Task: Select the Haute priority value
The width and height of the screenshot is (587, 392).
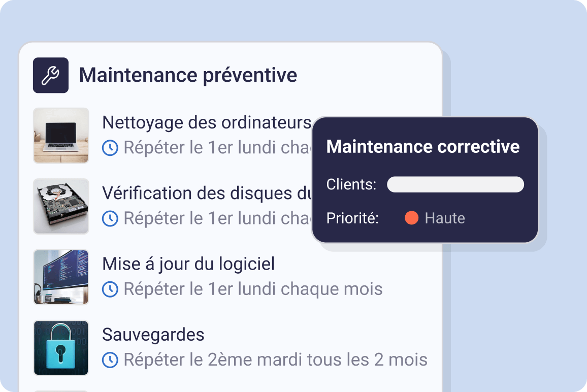Action: (x=445, y=218)
